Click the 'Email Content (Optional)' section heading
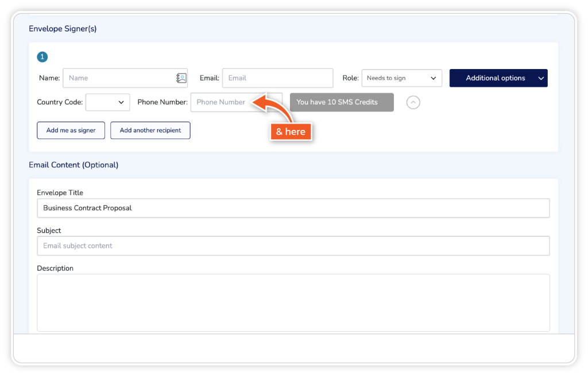The height and width of the screenshot is (376, 588). tap(73, 165)
